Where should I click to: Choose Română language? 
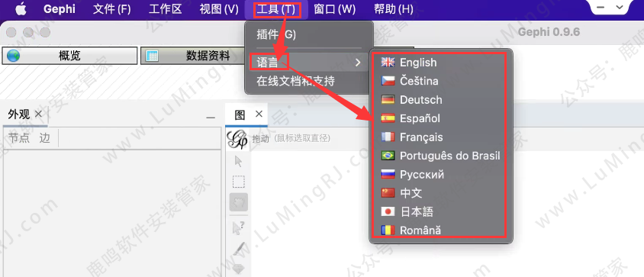441,230
